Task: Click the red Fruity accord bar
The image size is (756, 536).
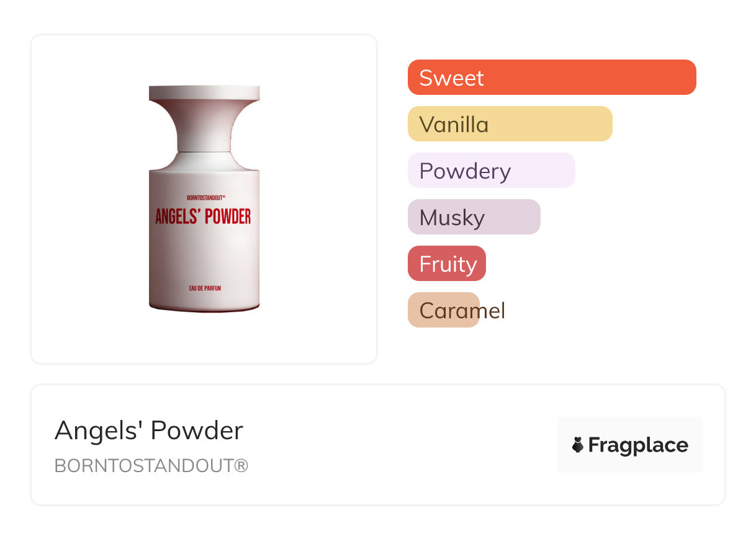Action: pos(446,264)
